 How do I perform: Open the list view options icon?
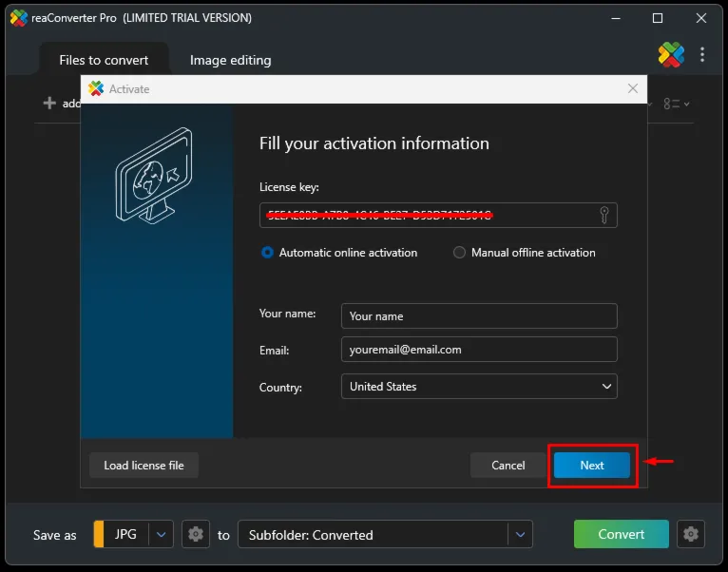676,104
